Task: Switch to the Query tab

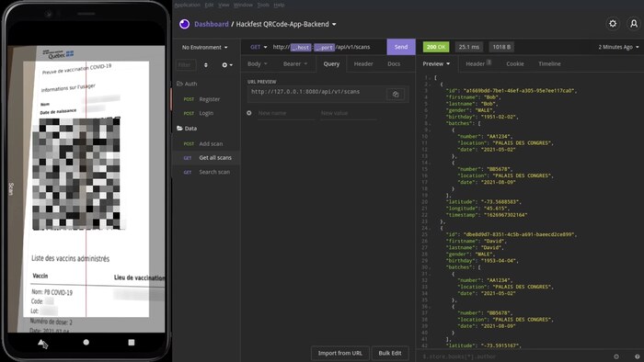Action: [331, 64]
